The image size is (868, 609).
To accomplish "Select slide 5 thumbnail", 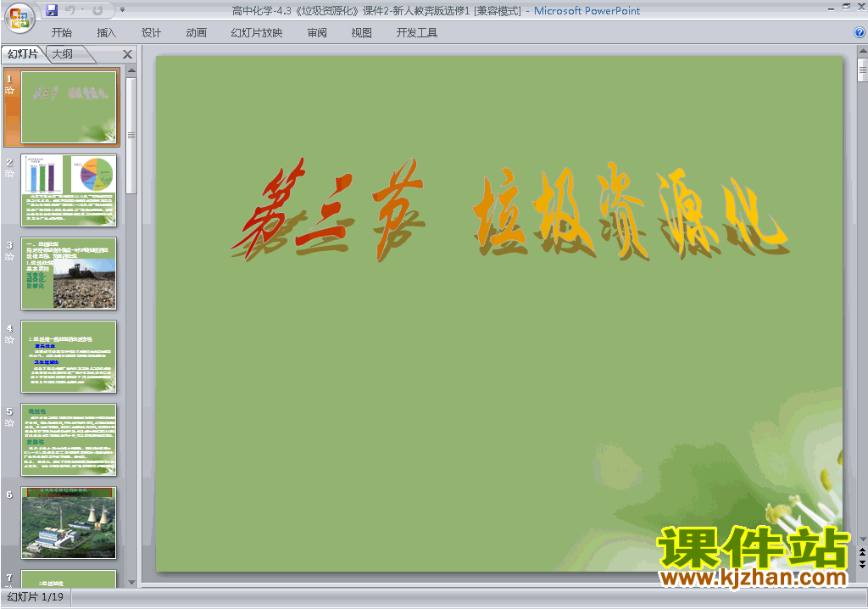I will click(x=69, y=439).
